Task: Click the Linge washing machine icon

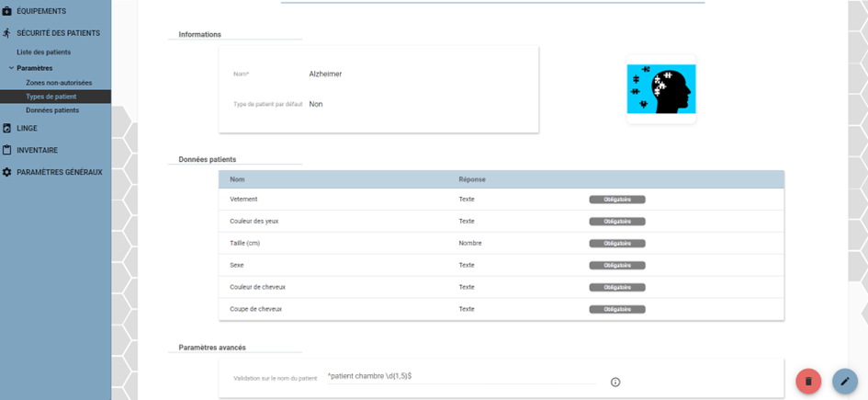Action: coord(6,128)
